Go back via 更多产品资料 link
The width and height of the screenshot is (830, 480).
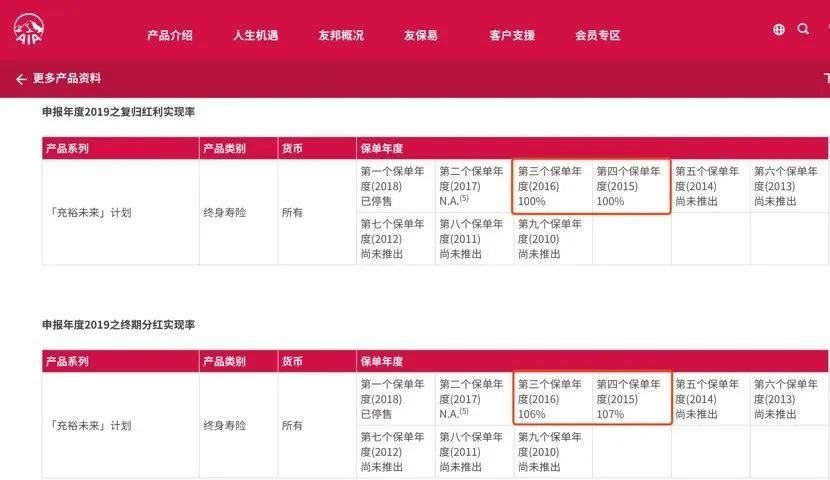click(x=67, y=78)
